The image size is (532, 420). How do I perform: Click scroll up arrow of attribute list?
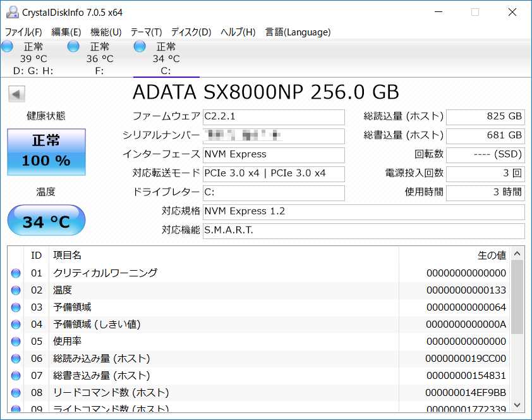tap(517, 253)
